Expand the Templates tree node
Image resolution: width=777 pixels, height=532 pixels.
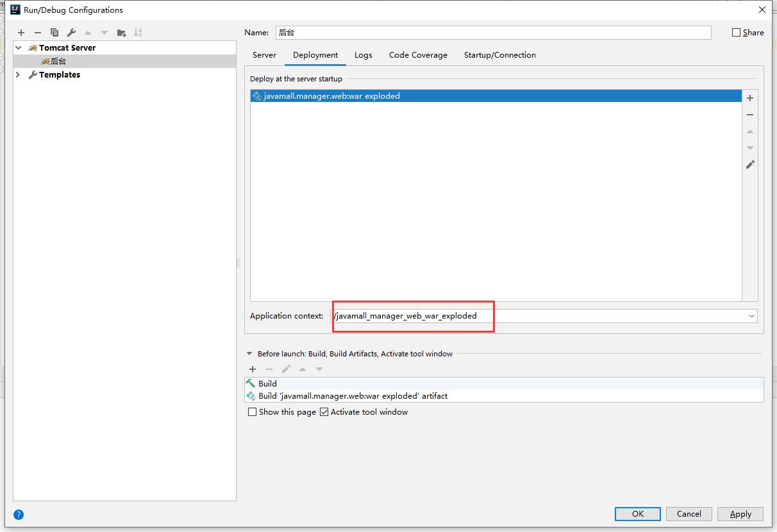pyautogui.click(x=18, y=75)
